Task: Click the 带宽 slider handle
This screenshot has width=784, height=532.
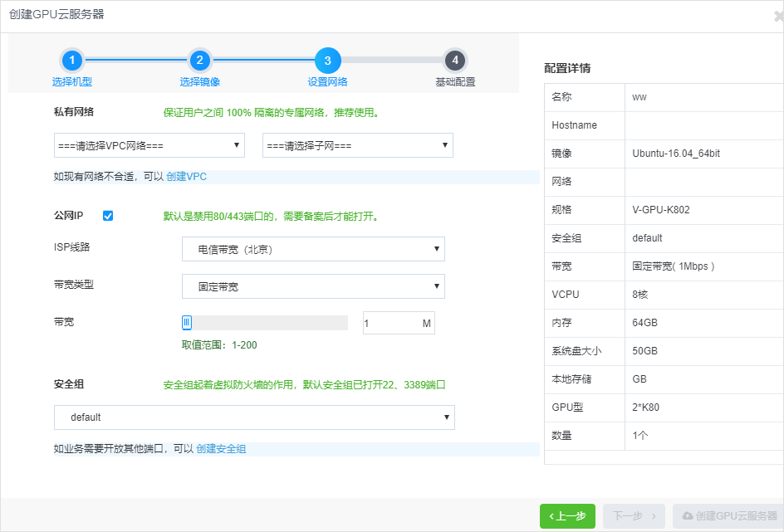Action: (187, 323)
